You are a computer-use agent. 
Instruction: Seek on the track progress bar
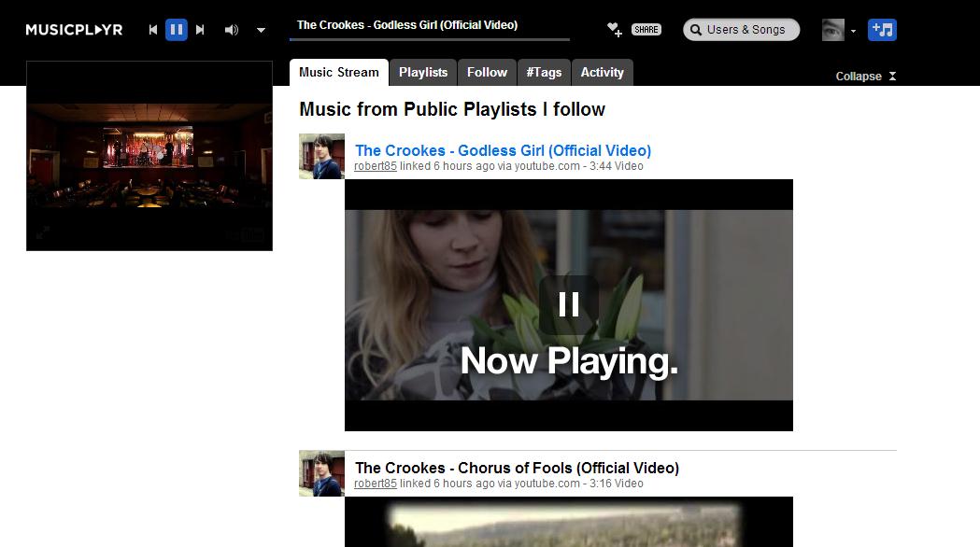pos(430,39)
